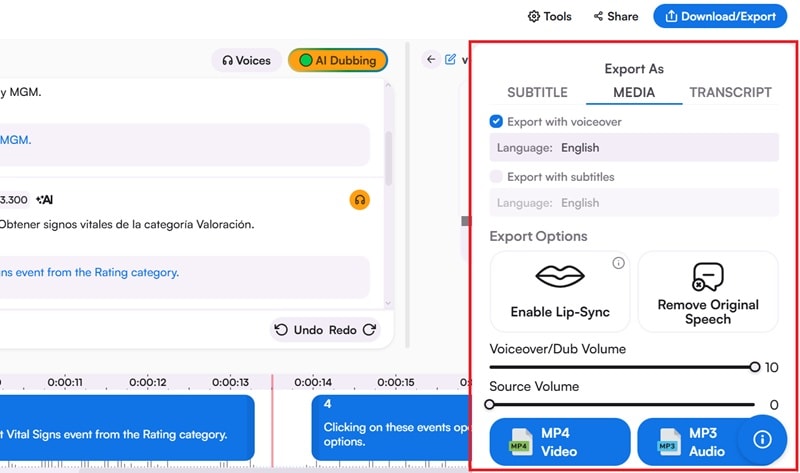800x473 pixels.
Task: Click the Lip-Sync info icon
Action: pyautogui.click(x=618, y=263)
